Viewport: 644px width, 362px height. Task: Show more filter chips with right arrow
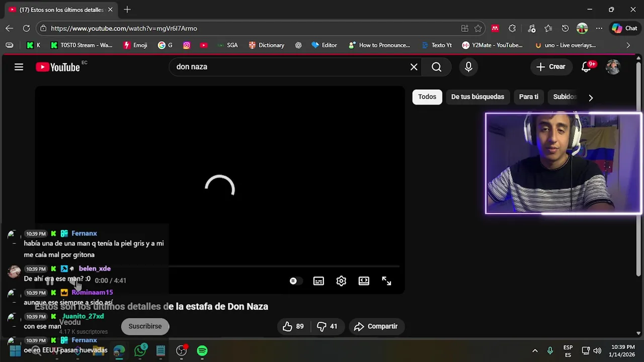pos(591,98)
